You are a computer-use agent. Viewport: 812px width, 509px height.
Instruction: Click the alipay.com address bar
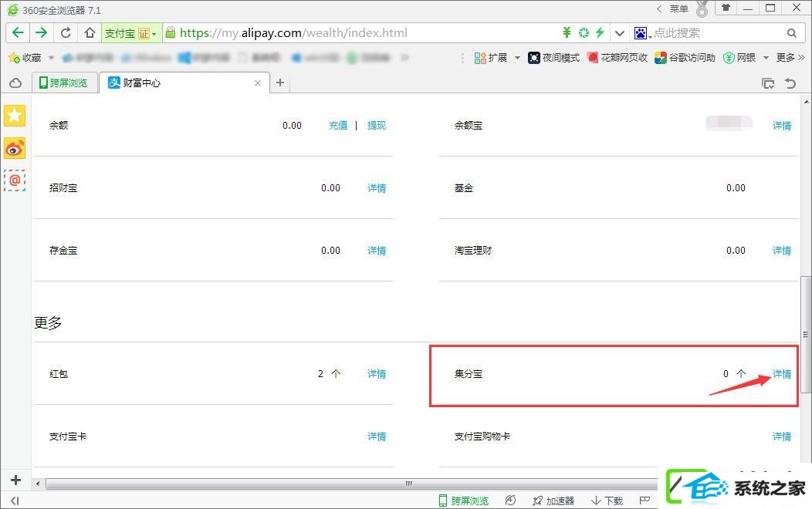tap(293, 33)
